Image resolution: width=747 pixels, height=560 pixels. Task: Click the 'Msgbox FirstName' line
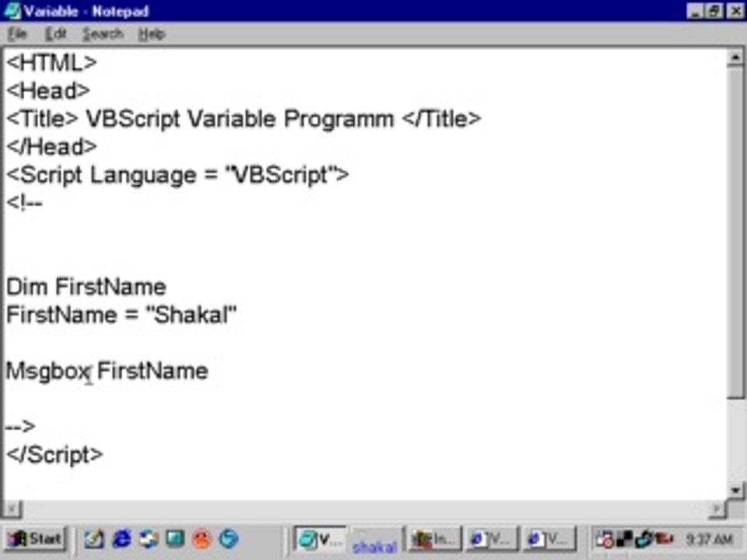[107, 371]
